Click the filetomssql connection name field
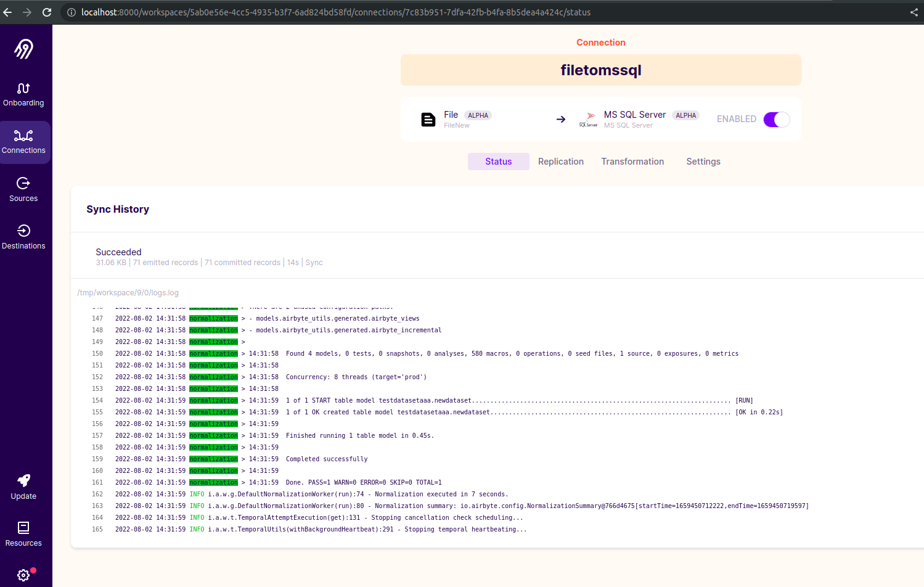This screenshot has height=587, width=924. click(x=601, y=70)
